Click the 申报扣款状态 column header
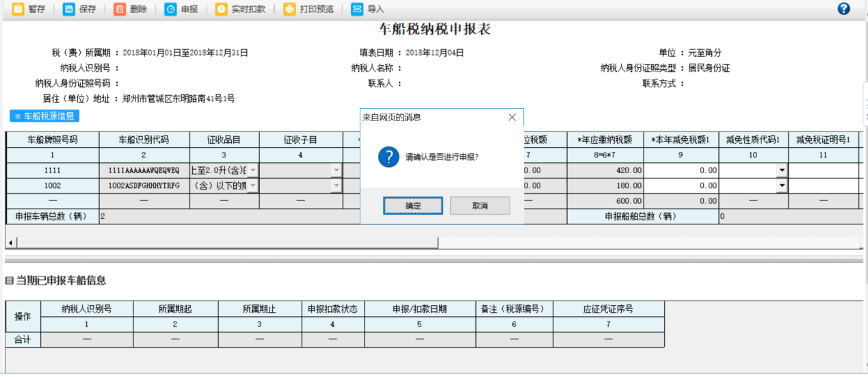 pyautogui.click(x=332, y=309)
